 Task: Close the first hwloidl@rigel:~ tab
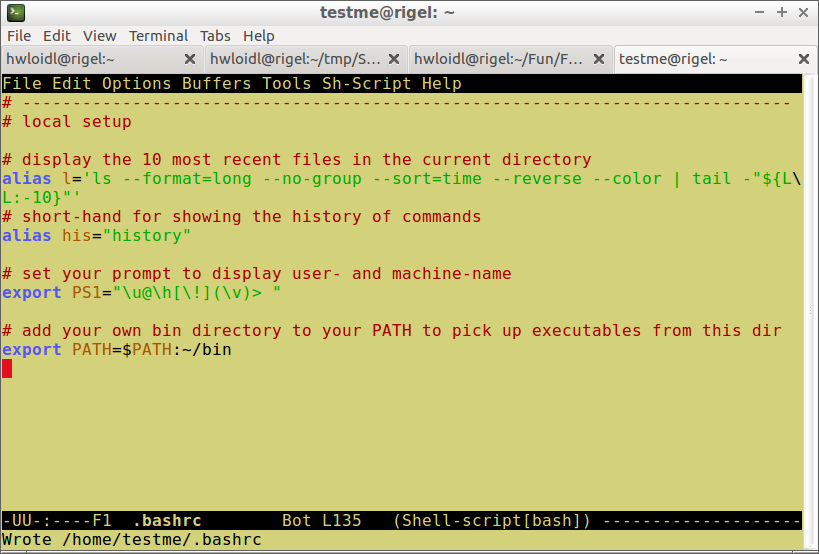189,59
